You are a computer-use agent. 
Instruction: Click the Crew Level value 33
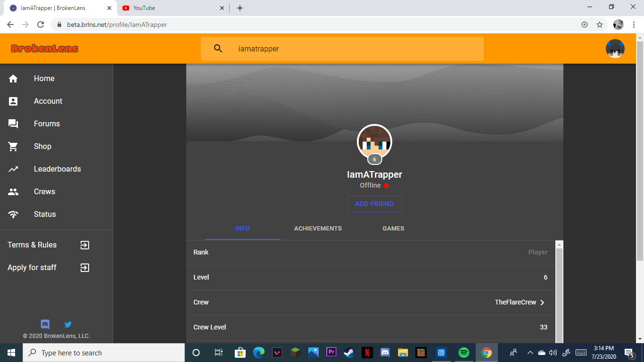pos(544,328)
